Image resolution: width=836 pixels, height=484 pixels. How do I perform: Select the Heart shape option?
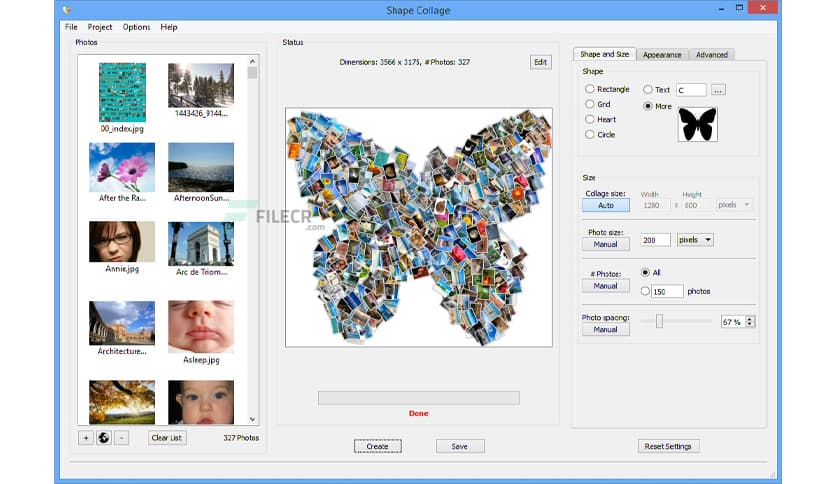click(589, 119)
